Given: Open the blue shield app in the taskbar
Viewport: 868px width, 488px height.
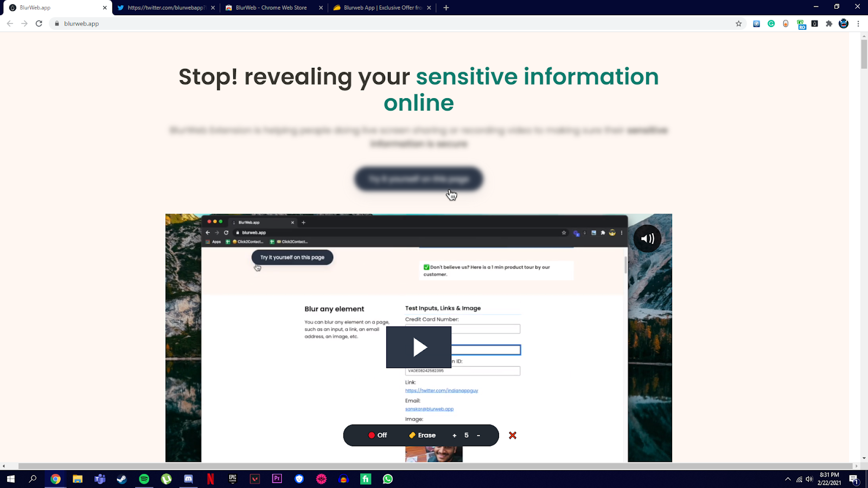Looking at the screenshot, I should point(299,479).
